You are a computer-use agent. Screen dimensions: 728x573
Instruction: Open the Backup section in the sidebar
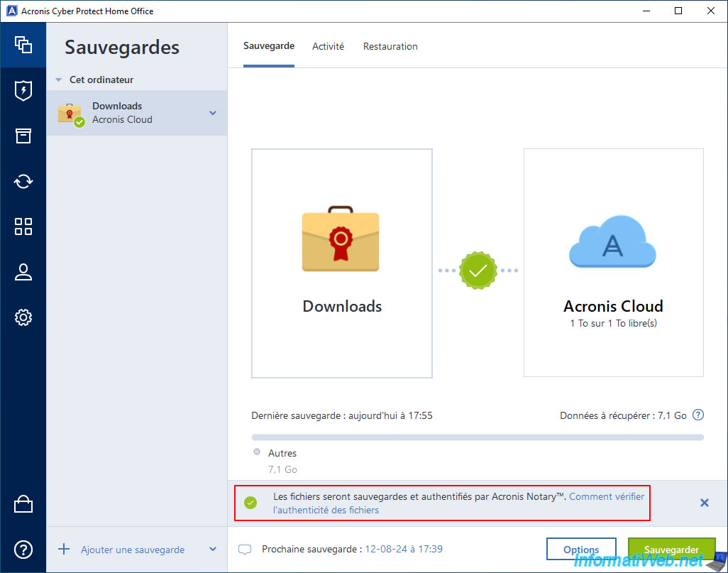[23, 45]
